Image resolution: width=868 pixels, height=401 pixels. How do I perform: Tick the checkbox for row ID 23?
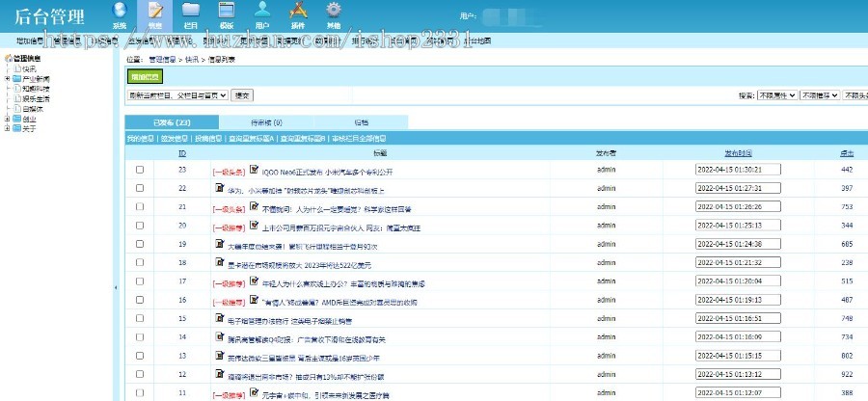(x=140, y=170)
